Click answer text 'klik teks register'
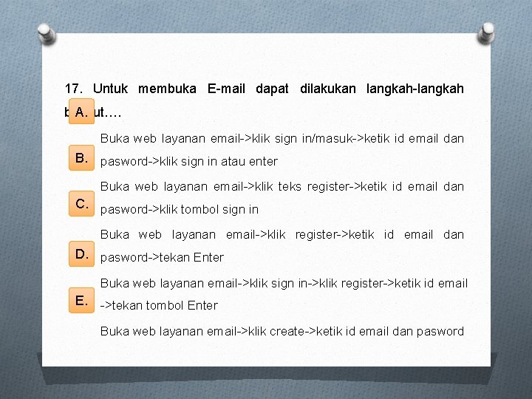 [x=304, y=187]
